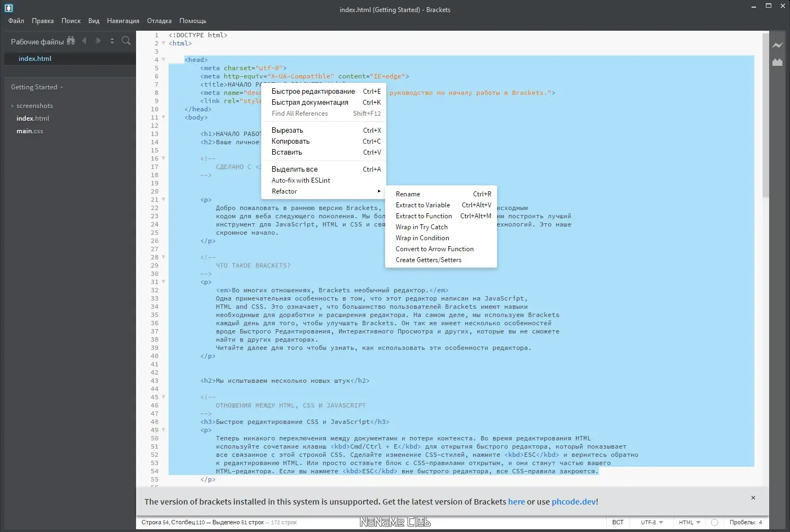Open the Поиск menu
This screenshot has height=532, width=790.
pyautogui.click(x=71, y=21)
